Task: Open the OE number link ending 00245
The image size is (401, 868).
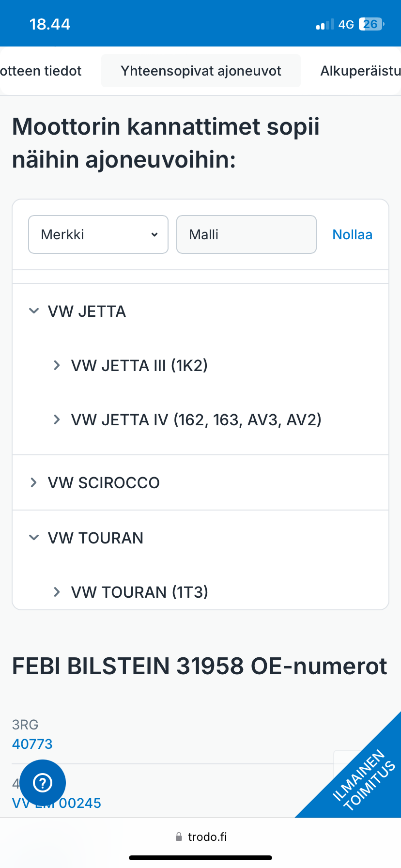Action: pos(80,803)
